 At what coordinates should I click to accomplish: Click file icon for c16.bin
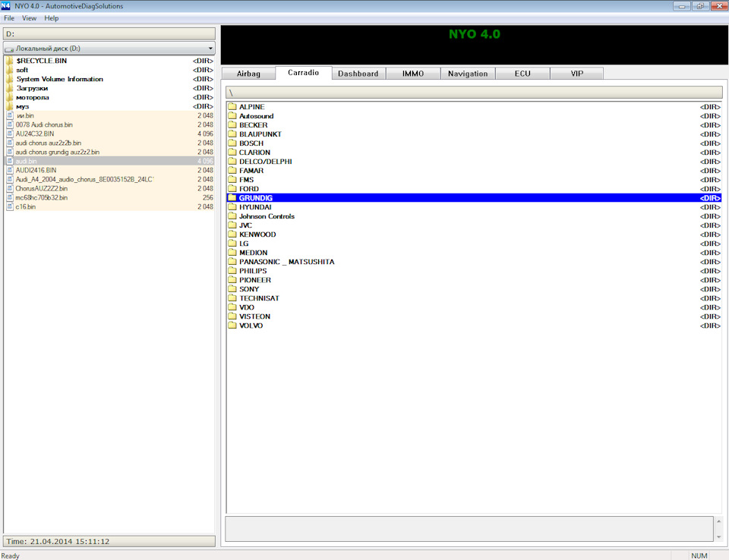point(10,207)
